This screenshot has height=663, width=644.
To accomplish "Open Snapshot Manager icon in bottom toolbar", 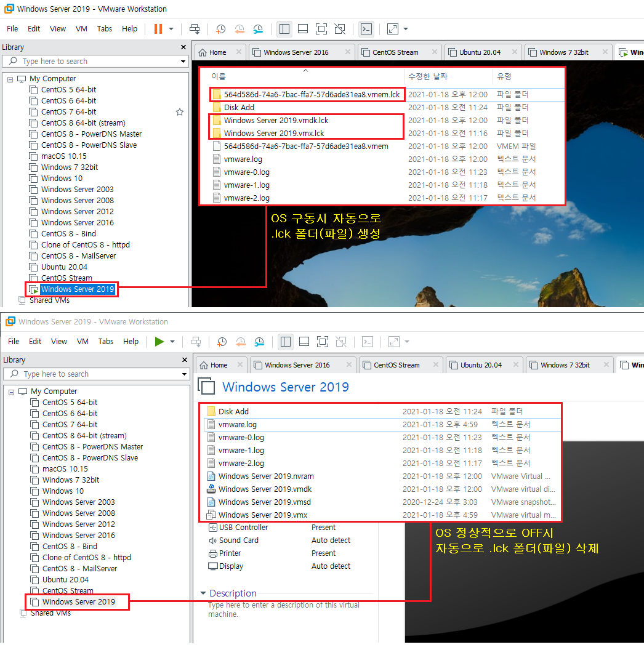I will click(x=259, y=341).
